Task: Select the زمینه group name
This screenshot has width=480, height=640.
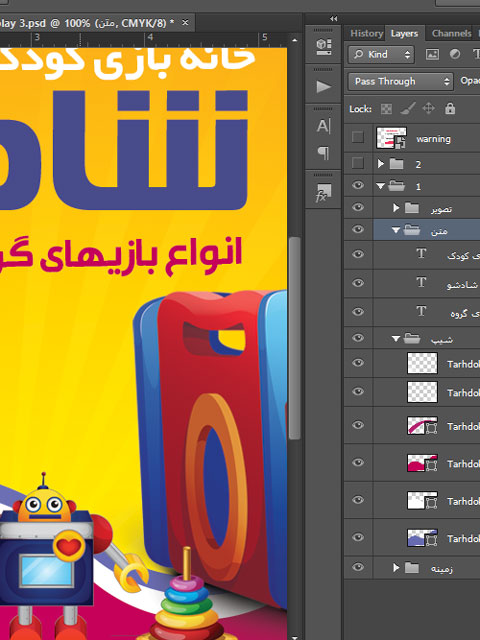Action: [x=442, y=568]
